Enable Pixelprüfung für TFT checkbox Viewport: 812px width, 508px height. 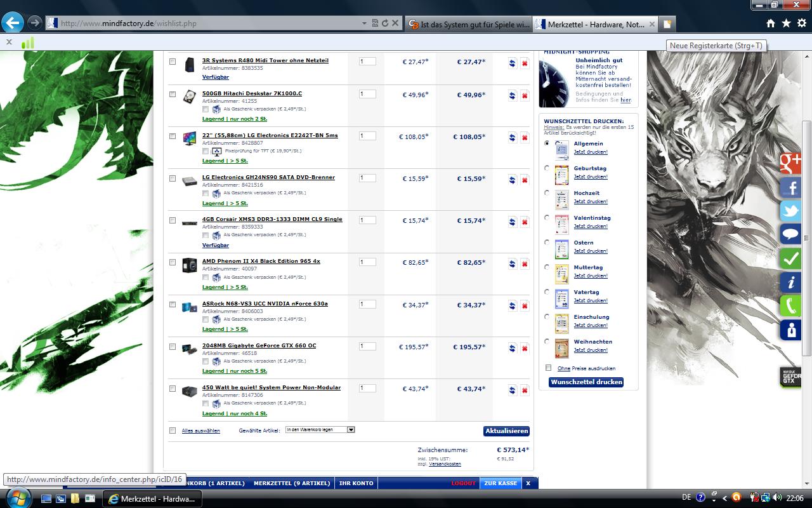click(206, 151)
